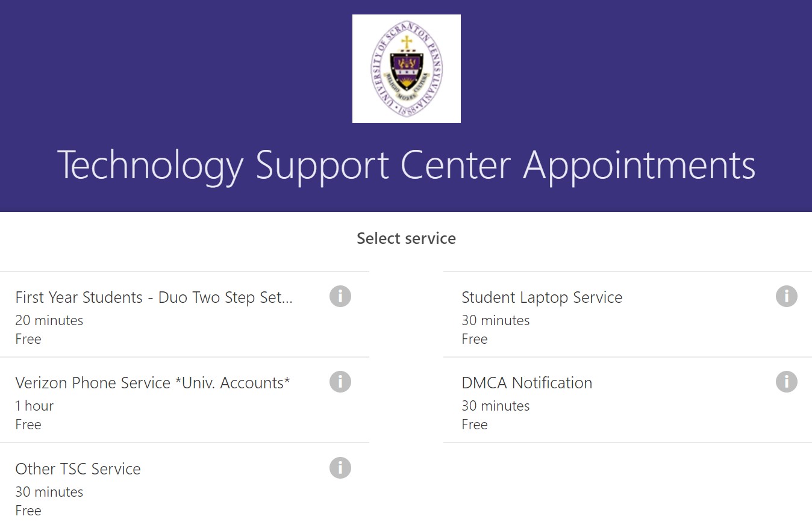This screenshot has height=528, width=812.
Task: Choose Student Laptop Service appointment
Action: 628,314
